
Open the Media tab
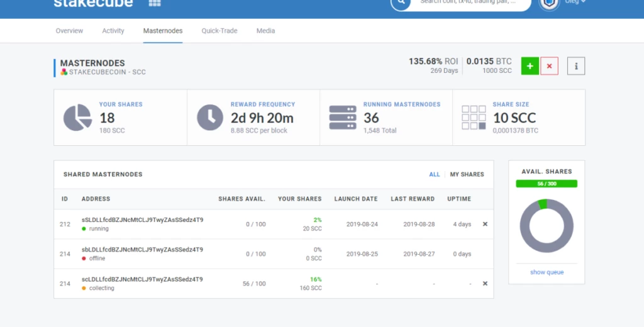[x=266, y=31]
